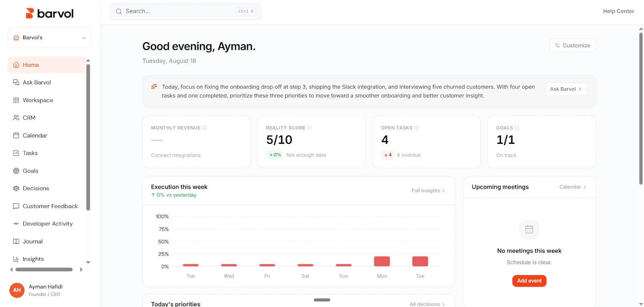Click the Goals card info icon

point(517,128)
